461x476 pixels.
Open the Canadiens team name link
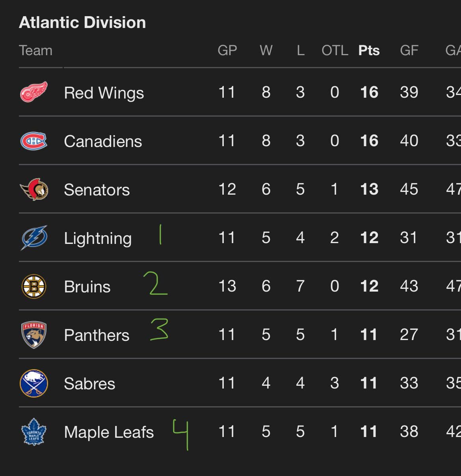click(x=103, y=141)
